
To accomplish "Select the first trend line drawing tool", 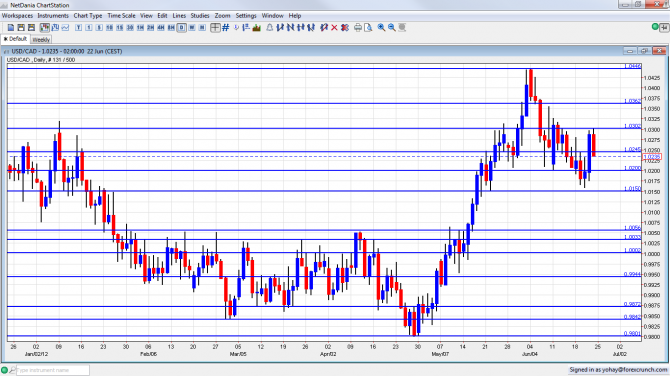I will click(280, 27).
